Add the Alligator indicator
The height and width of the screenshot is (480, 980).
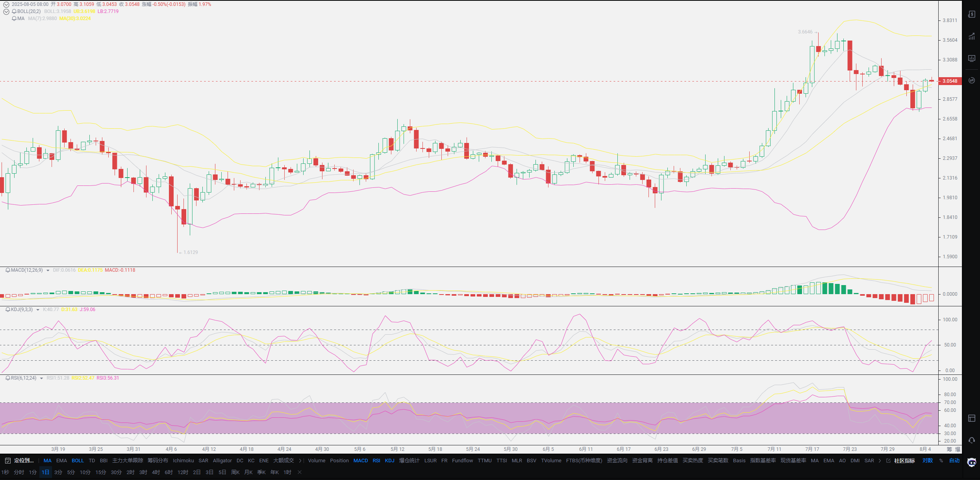pyautogui.click(x=222, y=461)
